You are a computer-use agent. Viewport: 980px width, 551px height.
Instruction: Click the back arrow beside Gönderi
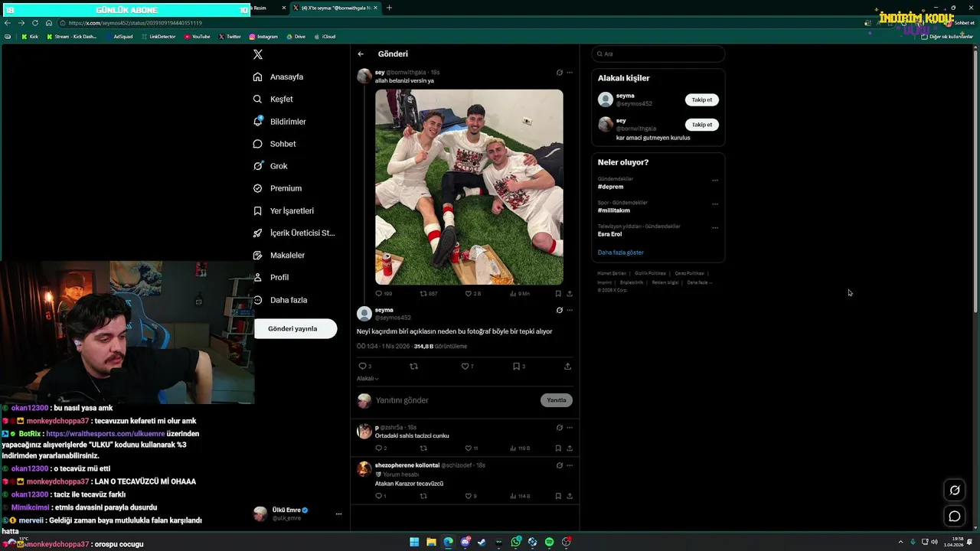361,54
